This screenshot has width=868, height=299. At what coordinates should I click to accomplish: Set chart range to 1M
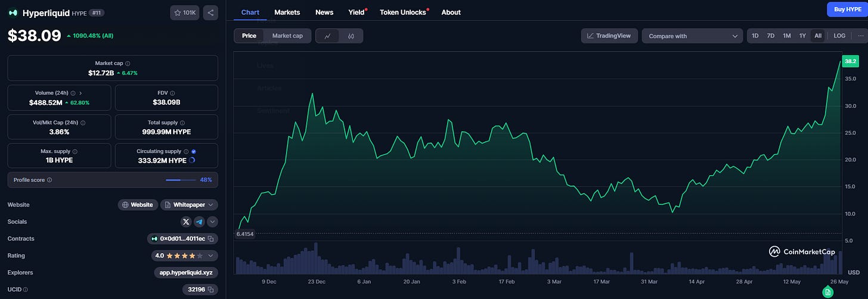coord(787,36)
